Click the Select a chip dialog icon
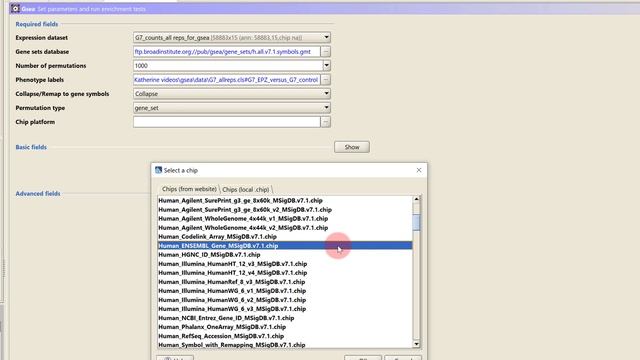The image size is (640, 360). tap(158, 170)
